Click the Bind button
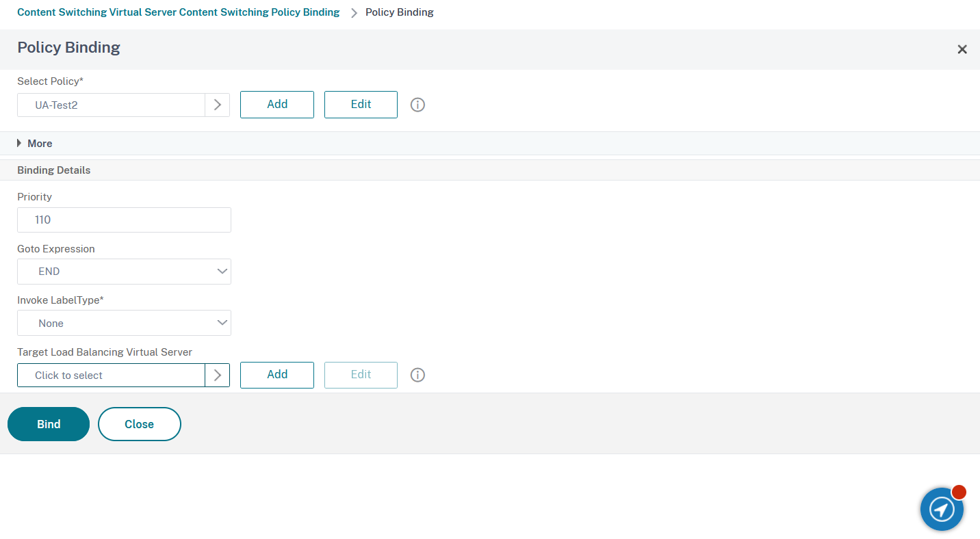 tap(49, 424)
